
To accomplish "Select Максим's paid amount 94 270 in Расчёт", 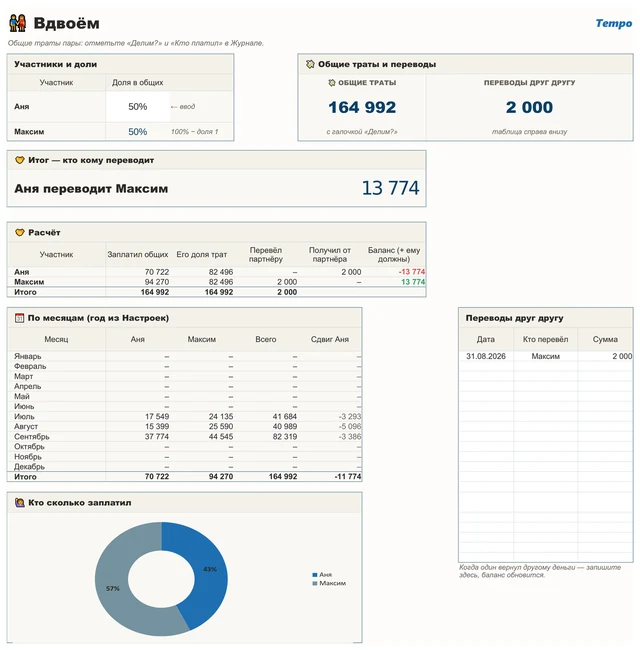I will 157,282.
